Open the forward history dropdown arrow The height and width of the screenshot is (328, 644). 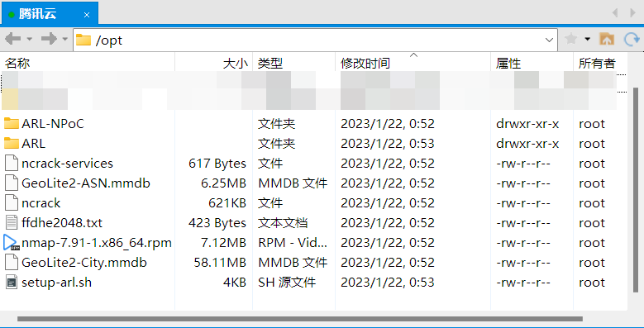click(x=64, y=40)
